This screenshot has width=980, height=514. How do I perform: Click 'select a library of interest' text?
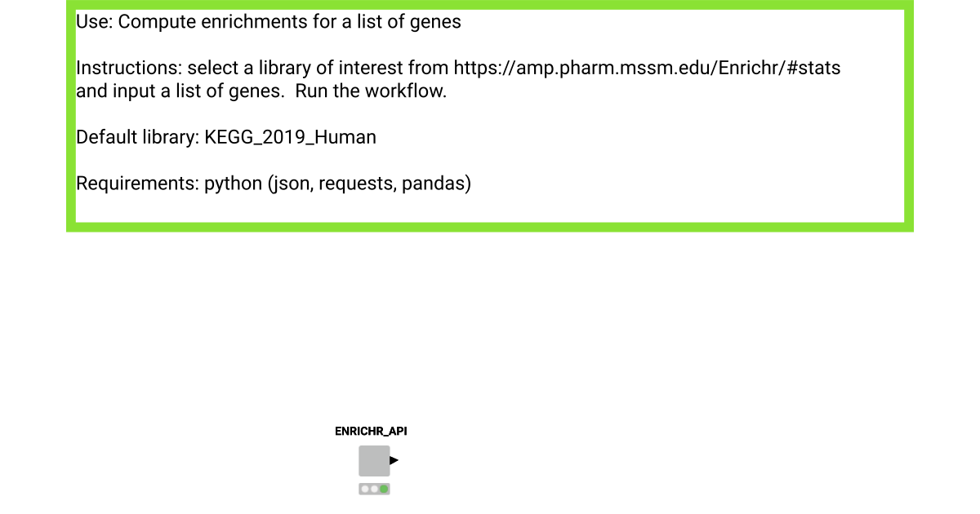pos(295,68)
